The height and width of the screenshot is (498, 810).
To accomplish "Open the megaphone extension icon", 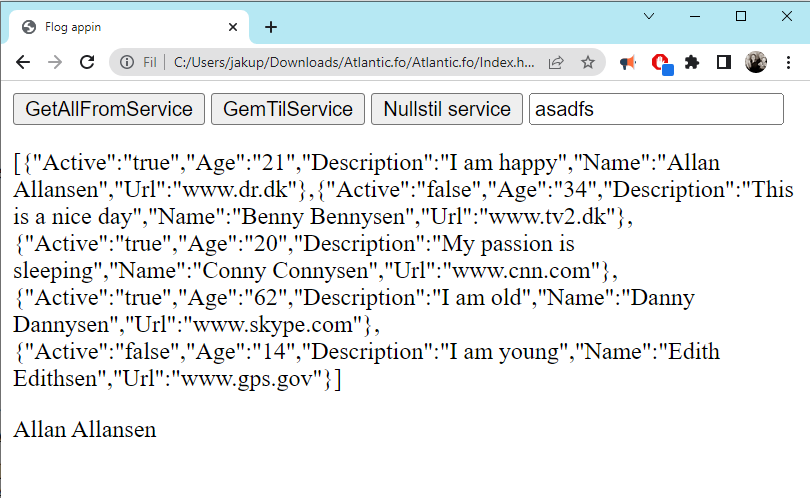I will [x=628, y=63].
